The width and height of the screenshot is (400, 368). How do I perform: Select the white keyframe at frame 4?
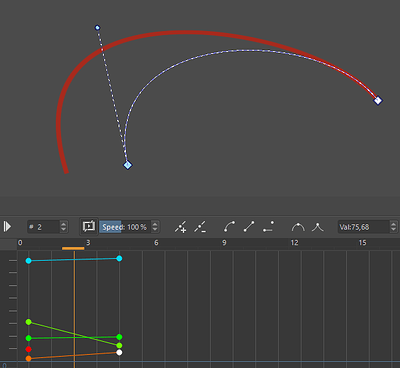pos(119,352)
